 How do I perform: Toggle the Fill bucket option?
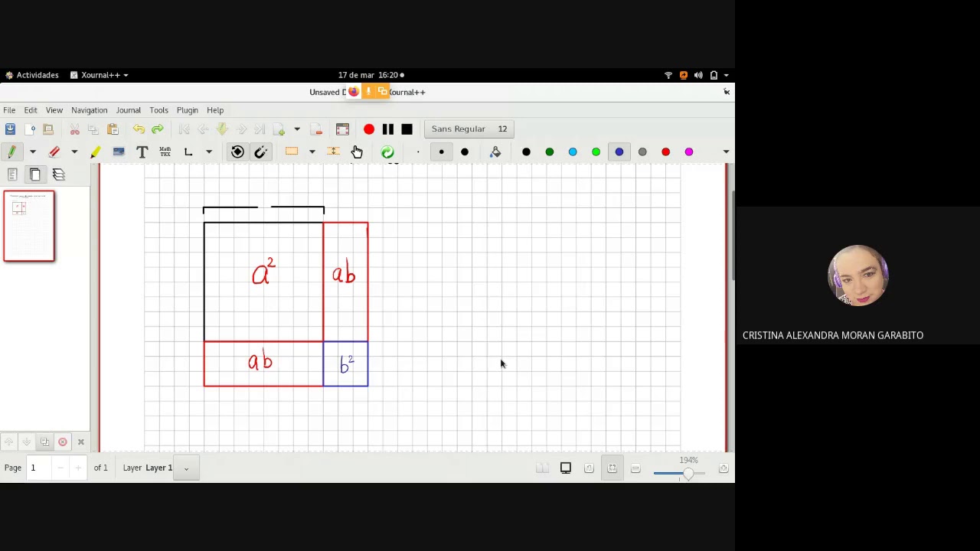pyautogui.click(x=495, y=152)
